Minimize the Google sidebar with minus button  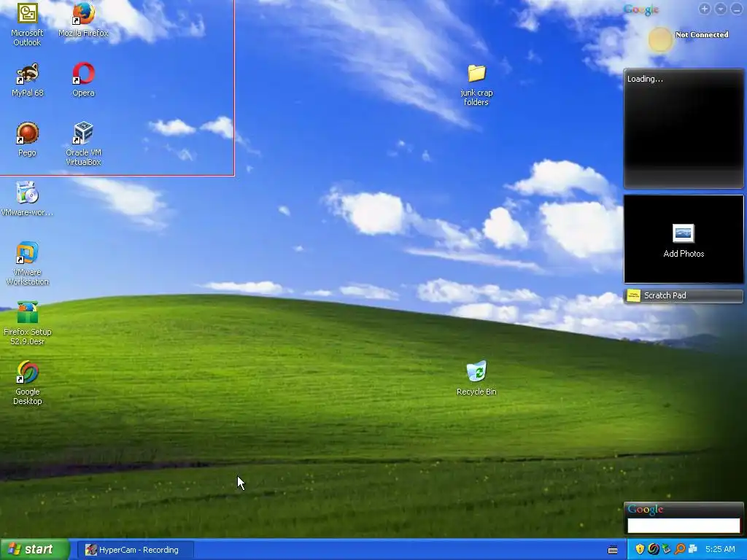(x=737, y=9)
